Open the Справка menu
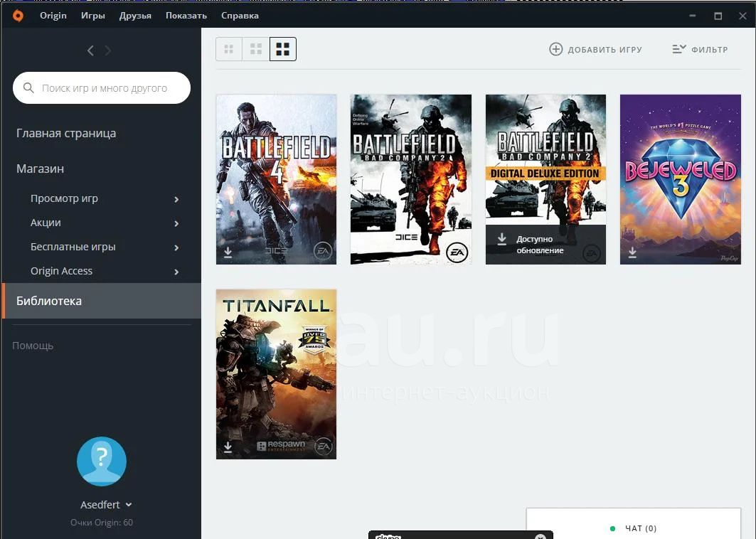 tap(240, 16)
